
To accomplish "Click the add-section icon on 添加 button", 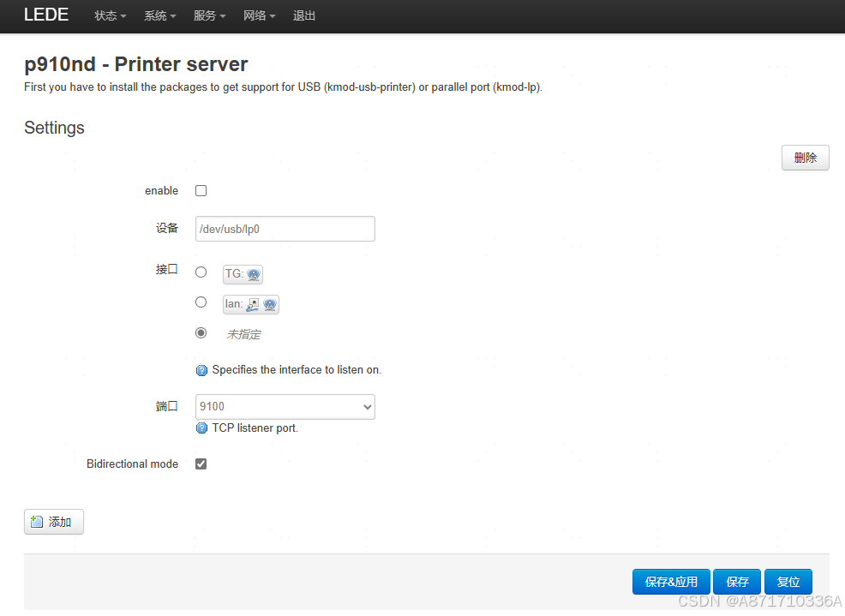I will click(37, 521).
